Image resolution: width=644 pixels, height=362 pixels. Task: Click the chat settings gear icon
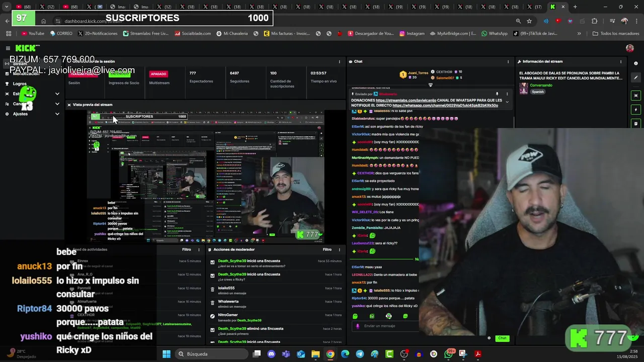point(489,338)
